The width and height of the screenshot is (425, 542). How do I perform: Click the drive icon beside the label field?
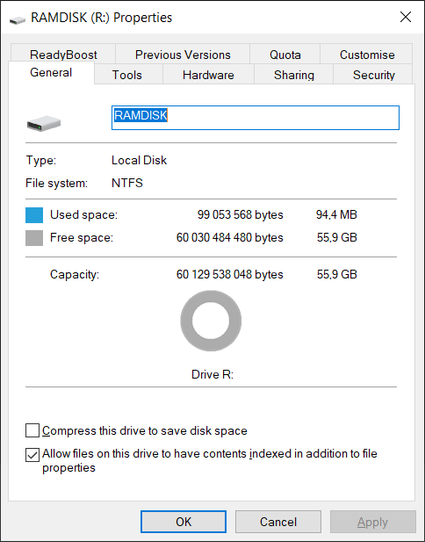pos(44,123)
